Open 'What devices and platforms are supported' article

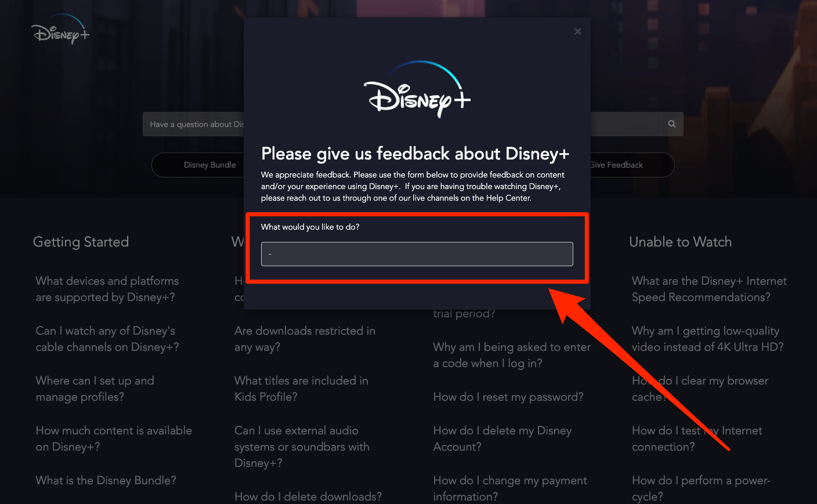[x=107, y=289]
